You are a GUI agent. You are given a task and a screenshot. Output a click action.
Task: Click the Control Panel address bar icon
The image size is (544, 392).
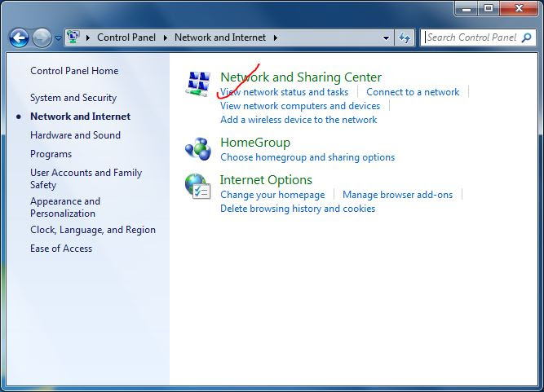click(73, 37)
